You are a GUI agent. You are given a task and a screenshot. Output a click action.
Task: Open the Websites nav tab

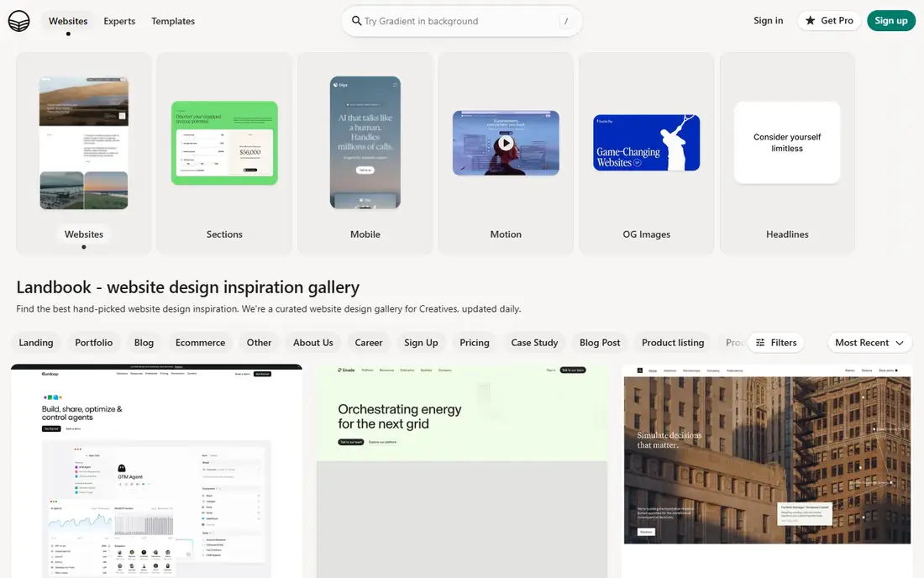(x=68, y=21)
